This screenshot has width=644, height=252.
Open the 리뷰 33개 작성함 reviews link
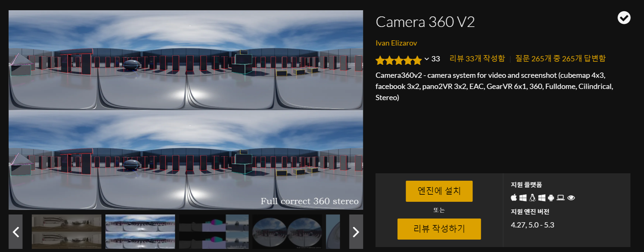point(477,58)
